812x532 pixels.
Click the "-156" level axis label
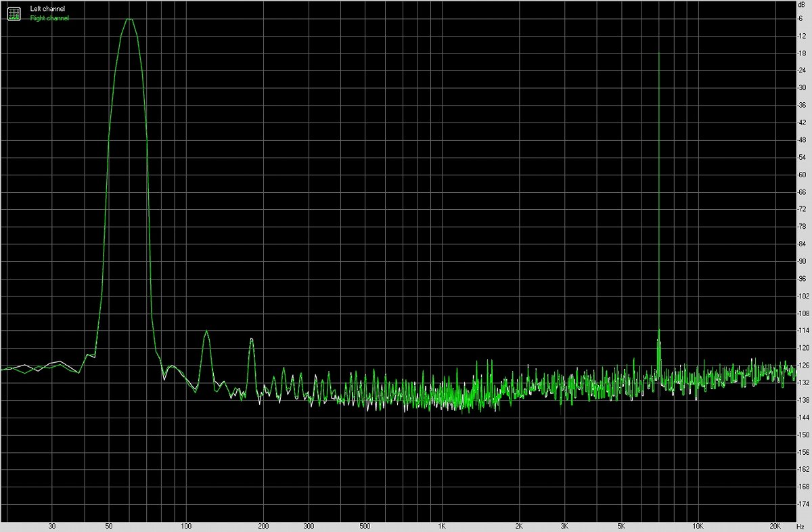click(803, 453)
